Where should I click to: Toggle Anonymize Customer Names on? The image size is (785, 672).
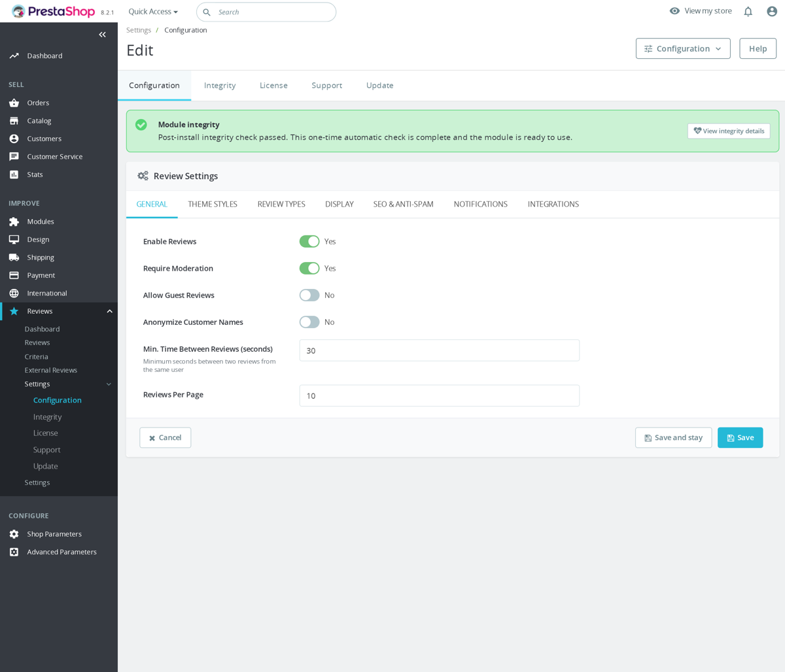[309, 322]
